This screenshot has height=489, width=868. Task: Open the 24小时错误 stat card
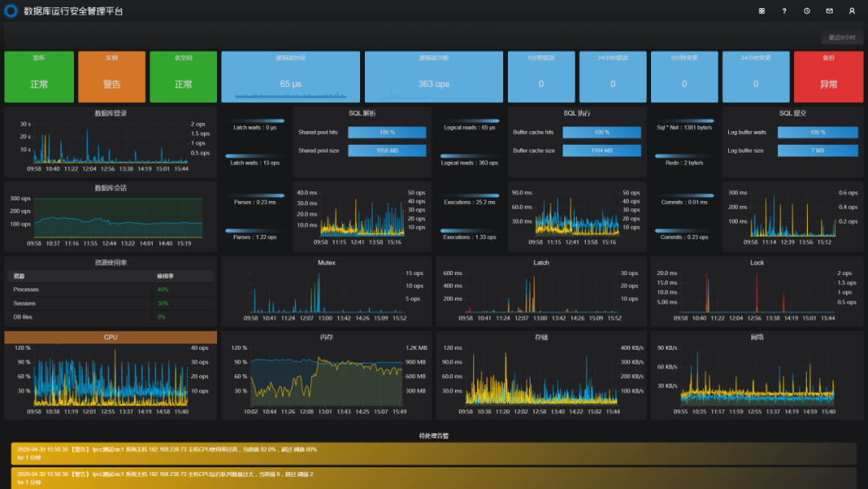(x=612, y=77)
